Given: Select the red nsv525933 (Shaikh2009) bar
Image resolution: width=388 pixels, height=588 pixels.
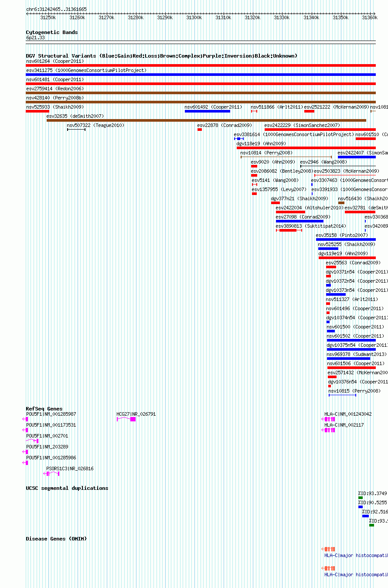Looking at the screenshot, I should (x=37, y=111).
